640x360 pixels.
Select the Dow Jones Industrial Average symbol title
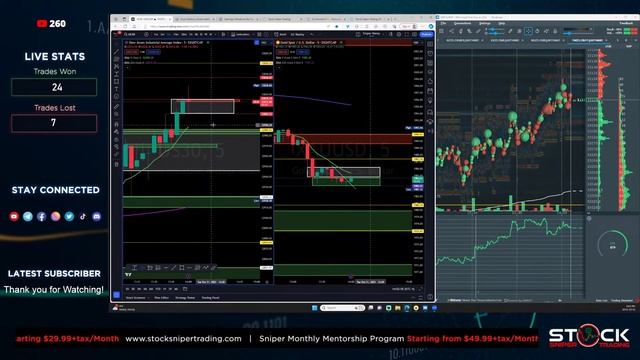pos(166,42)
